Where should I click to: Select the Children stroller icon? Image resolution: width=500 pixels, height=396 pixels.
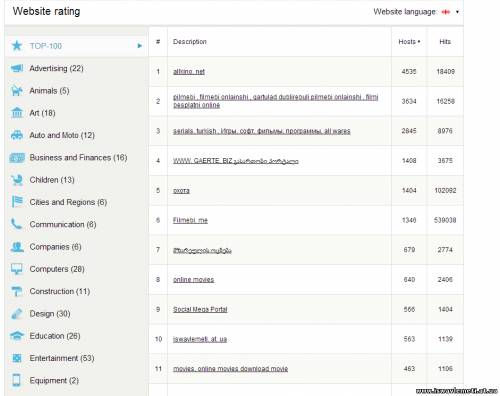17,180
